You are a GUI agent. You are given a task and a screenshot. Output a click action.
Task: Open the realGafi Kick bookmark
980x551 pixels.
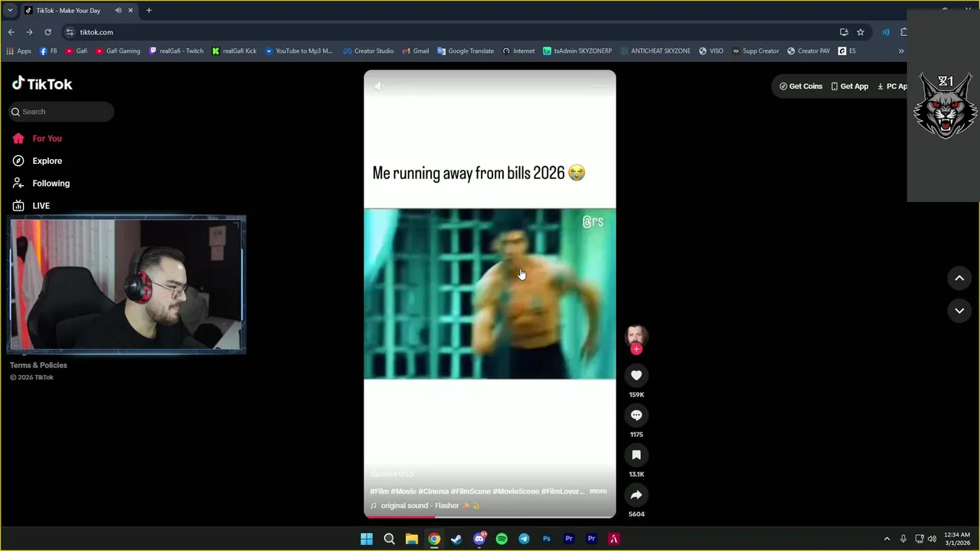coord(234,51)
